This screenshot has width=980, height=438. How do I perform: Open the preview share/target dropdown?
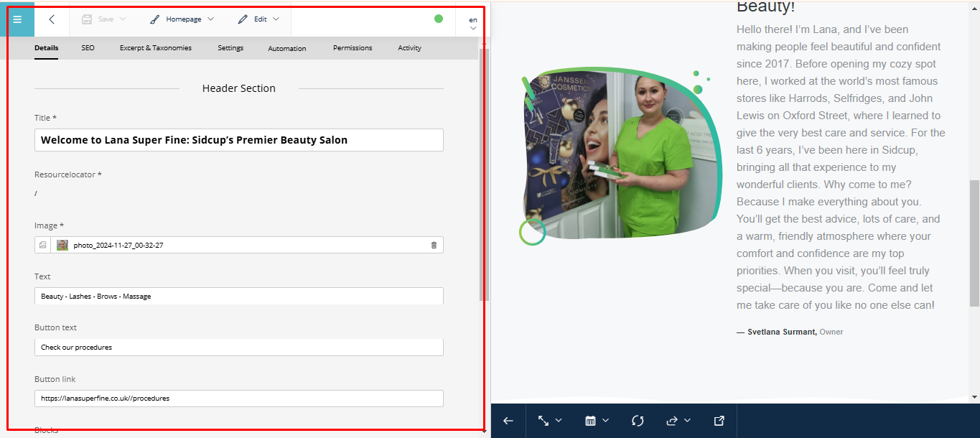tap(678, 421)
